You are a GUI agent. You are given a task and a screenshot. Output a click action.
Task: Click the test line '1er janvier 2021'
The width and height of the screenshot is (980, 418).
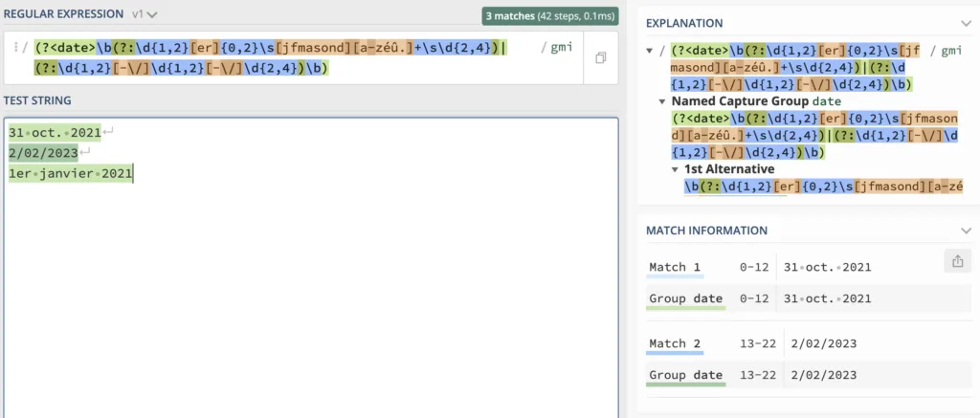pyautogui.click(x=71, y=174)
